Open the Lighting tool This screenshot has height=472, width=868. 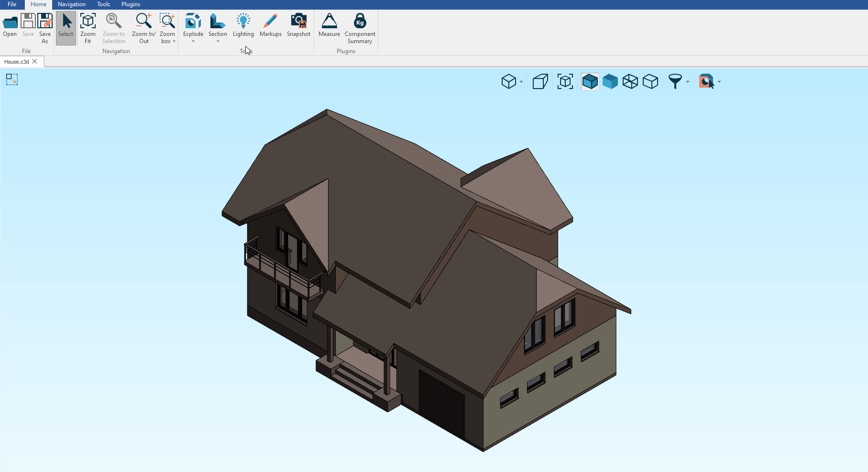point(243,22)
